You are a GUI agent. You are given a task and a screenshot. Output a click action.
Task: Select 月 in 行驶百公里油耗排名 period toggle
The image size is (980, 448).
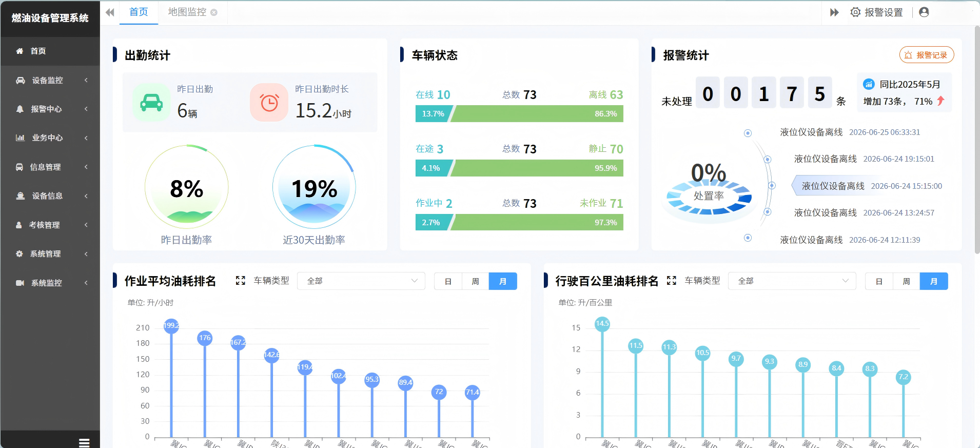tap(934, 281)
